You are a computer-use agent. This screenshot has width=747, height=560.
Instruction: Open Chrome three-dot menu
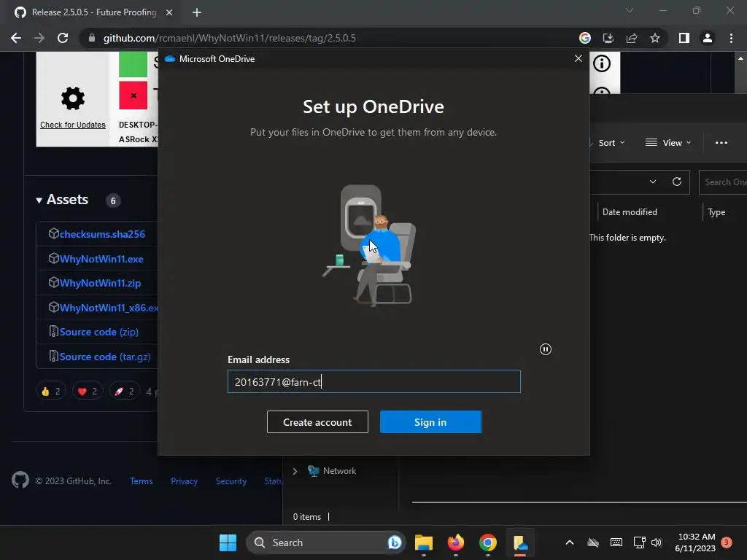click(x=731, y=38)
